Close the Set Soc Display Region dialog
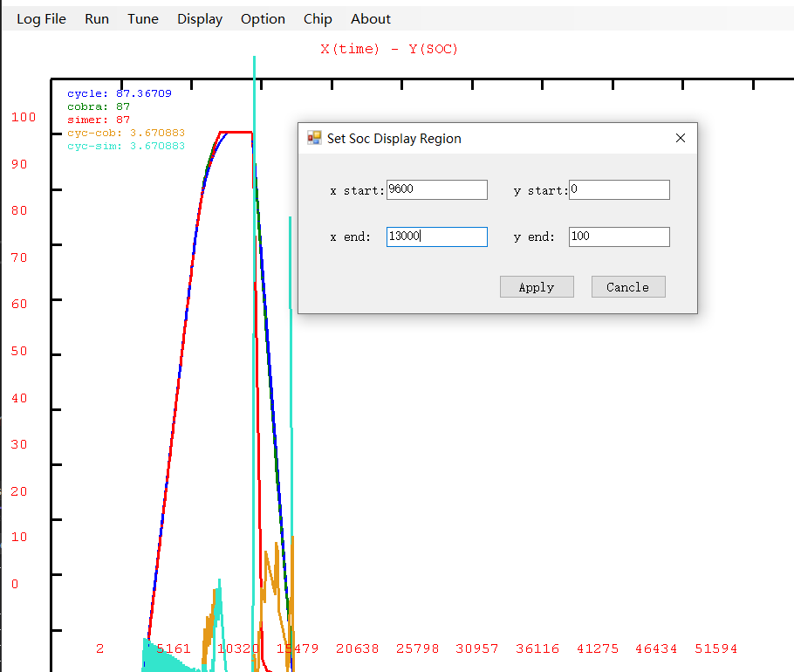This screenshot has width=794, height=672. click(681, 138)
